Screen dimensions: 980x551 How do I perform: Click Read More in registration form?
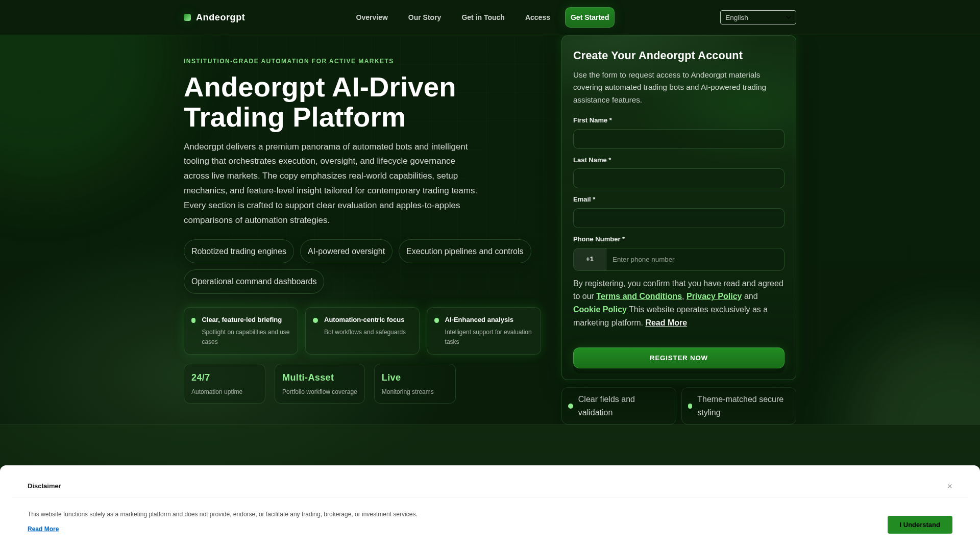666,323
